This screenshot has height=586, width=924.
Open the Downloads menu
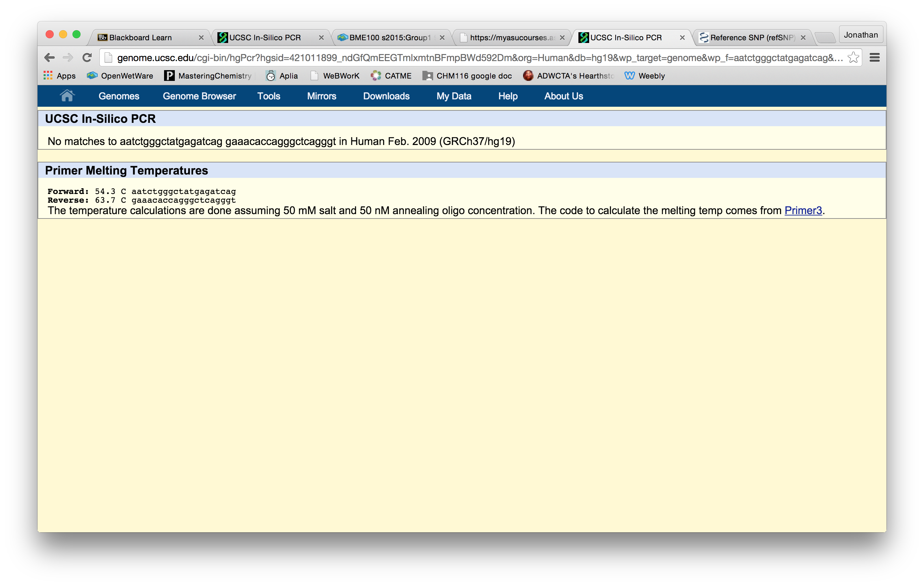click(x=386, y=96)
